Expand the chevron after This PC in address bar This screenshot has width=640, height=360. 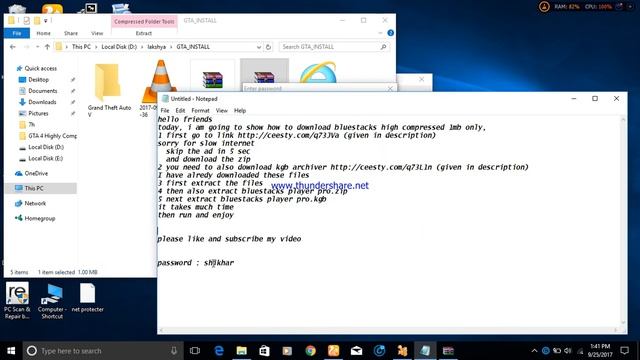[x=96, y=47]
